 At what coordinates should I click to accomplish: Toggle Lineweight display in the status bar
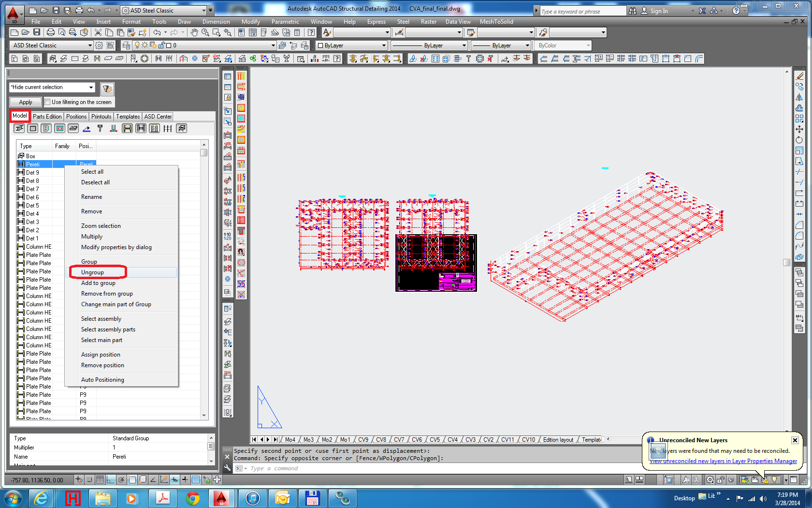click(x=185, y=479)
